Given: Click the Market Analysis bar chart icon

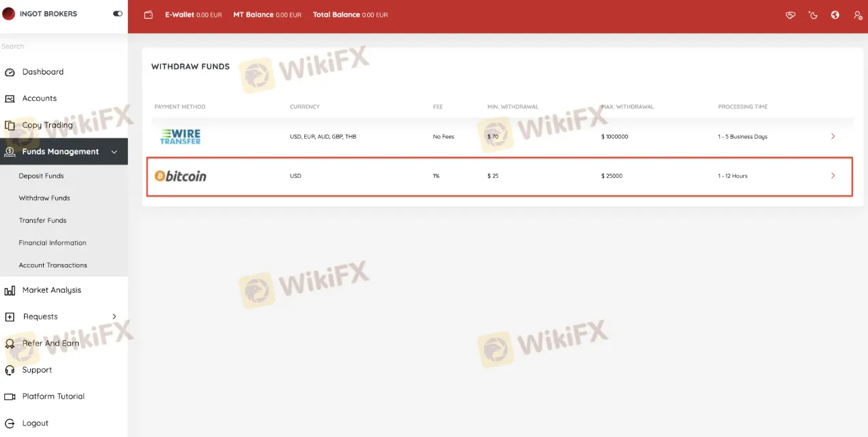Looking at the screenshot, I should tap(10, 291).
